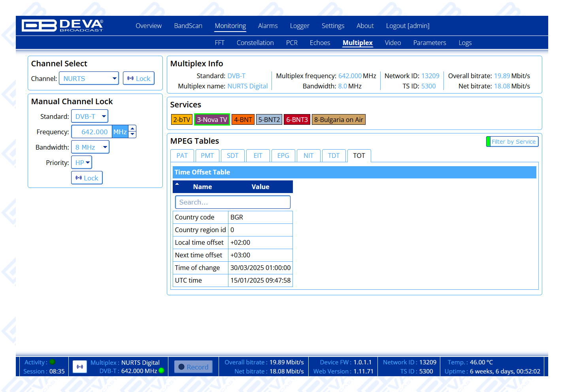Image resolution: width=564 pixels, height=392 pixels.
Task: Decrease frequency with down stepper arrow
Action: pyautogui.click(x=133, y=135)
